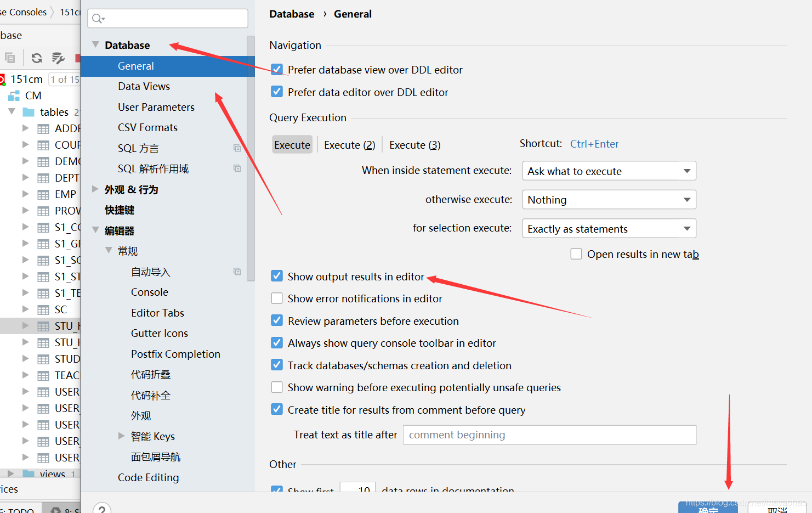Click the per-project icon beside SQL 方言
This screenshot has width=812, height=513.
pos(237,148)
